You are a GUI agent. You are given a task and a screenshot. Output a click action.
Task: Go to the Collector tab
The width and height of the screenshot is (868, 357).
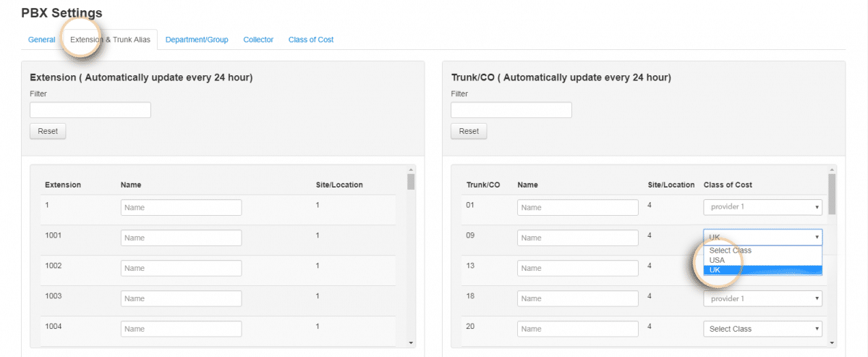[258, 40]
